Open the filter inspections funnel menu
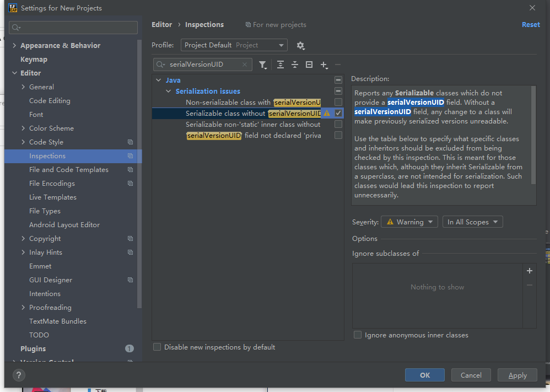 point(263,65)
